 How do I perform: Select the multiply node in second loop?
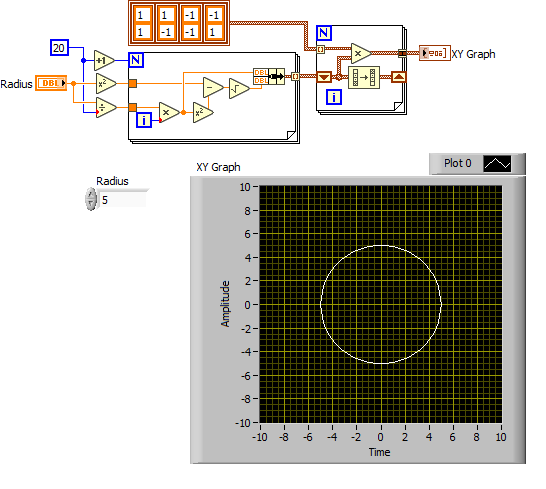tap(361, 53)
